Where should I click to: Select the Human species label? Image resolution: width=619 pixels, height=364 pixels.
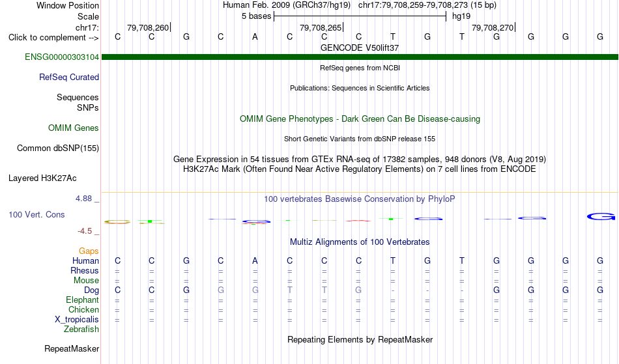85,261
